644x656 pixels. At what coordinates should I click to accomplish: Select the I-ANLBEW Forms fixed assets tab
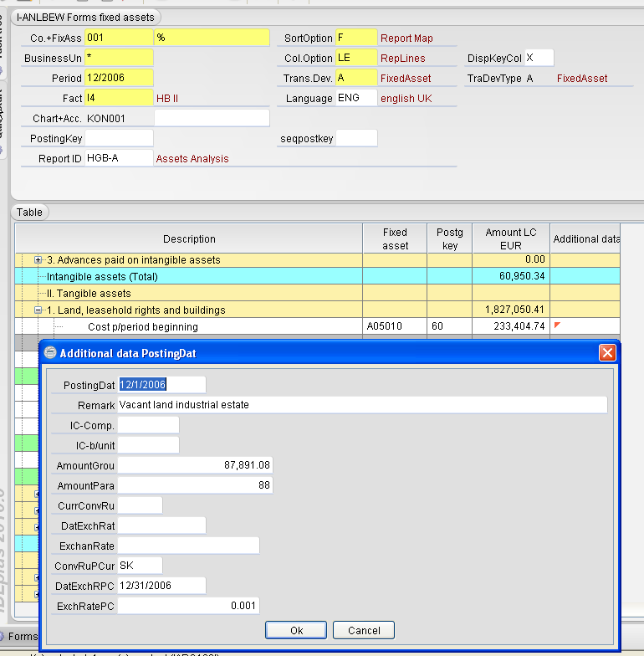[x=85, y=17]
